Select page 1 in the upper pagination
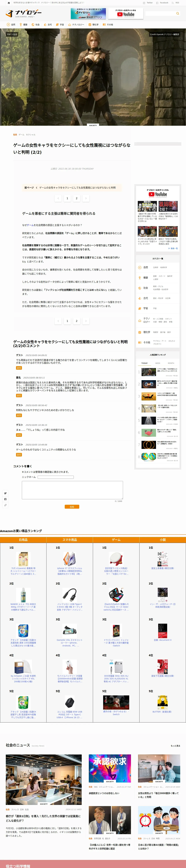 pos(67,198)
